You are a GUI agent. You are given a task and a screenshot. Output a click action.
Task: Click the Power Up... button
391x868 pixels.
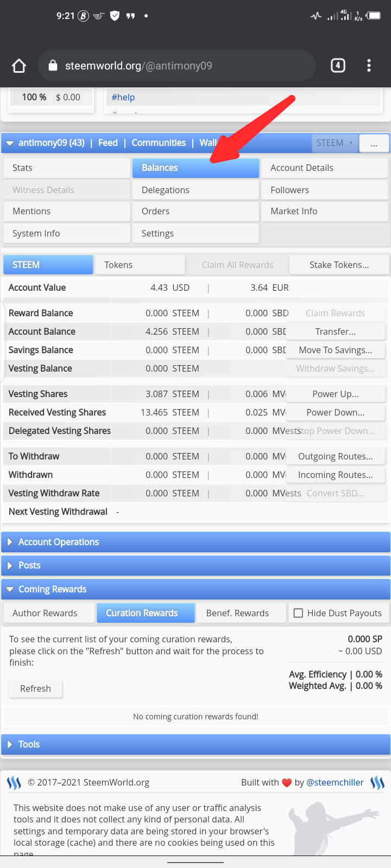click(x=336, y=394)
